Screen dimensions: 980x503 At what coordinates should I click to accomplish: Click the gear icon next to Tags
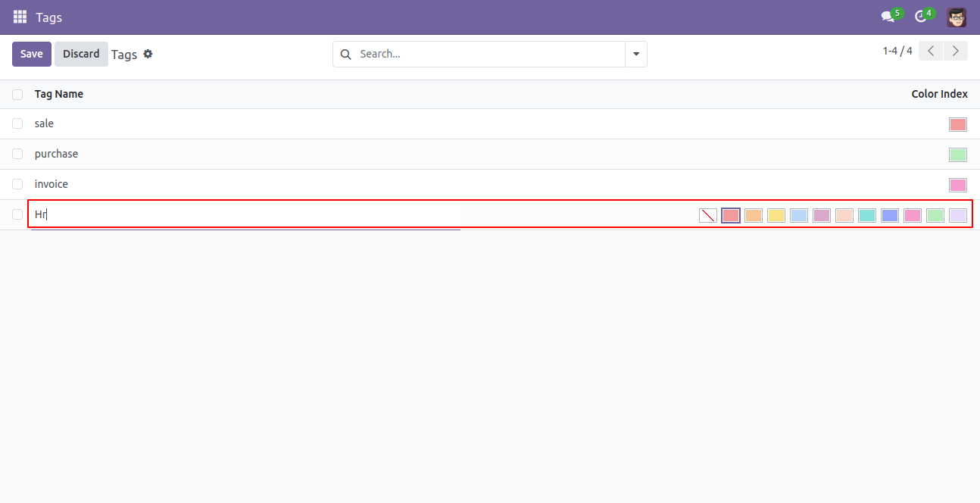pyautogui.click(x=148, y=54)
